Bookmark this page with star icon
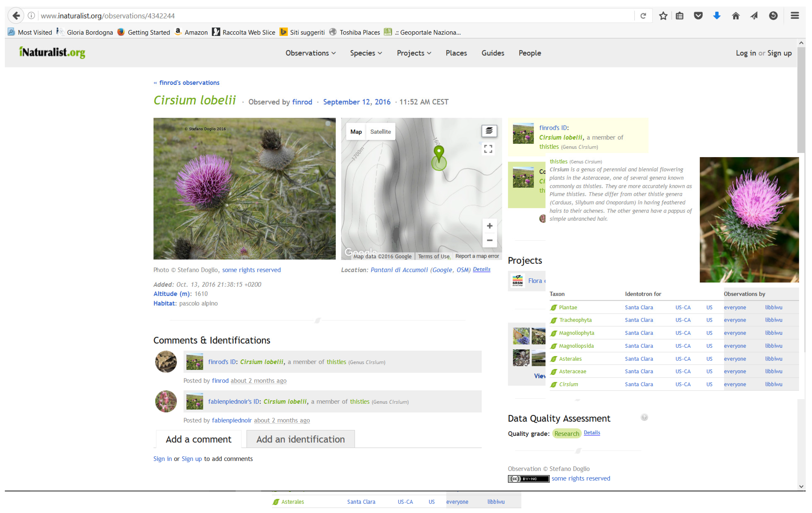 coord(663,16)
